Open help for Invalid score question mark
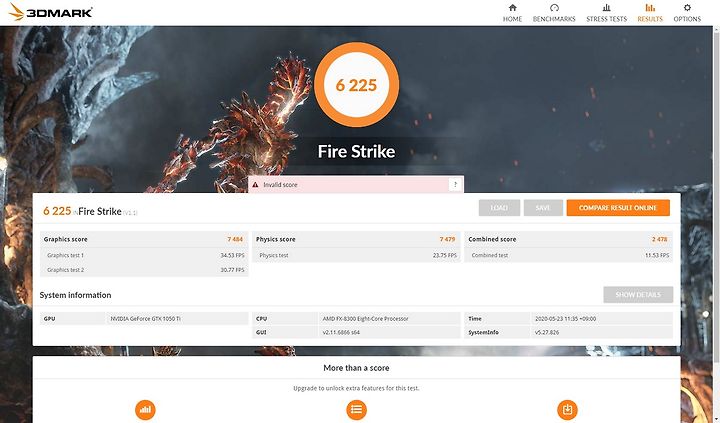The image size is (720, 423). point(455,185)
